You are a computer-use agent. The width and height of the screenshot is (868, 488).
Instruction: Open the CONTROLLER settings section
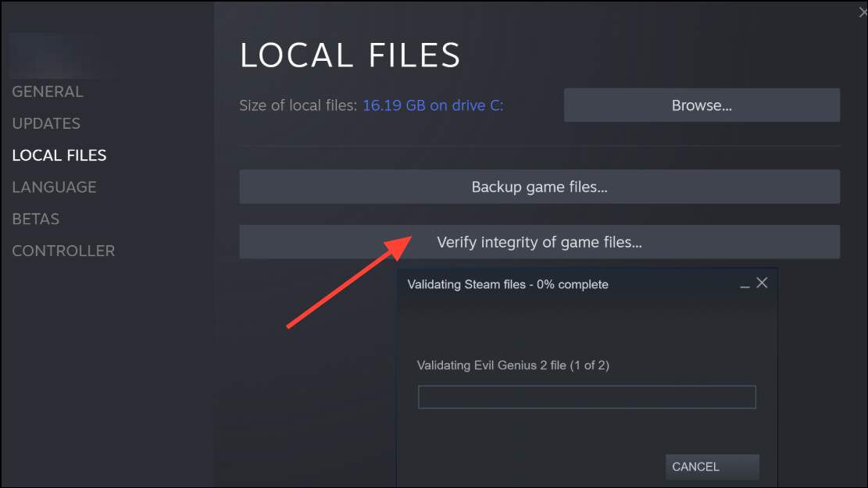click(63, 251)
